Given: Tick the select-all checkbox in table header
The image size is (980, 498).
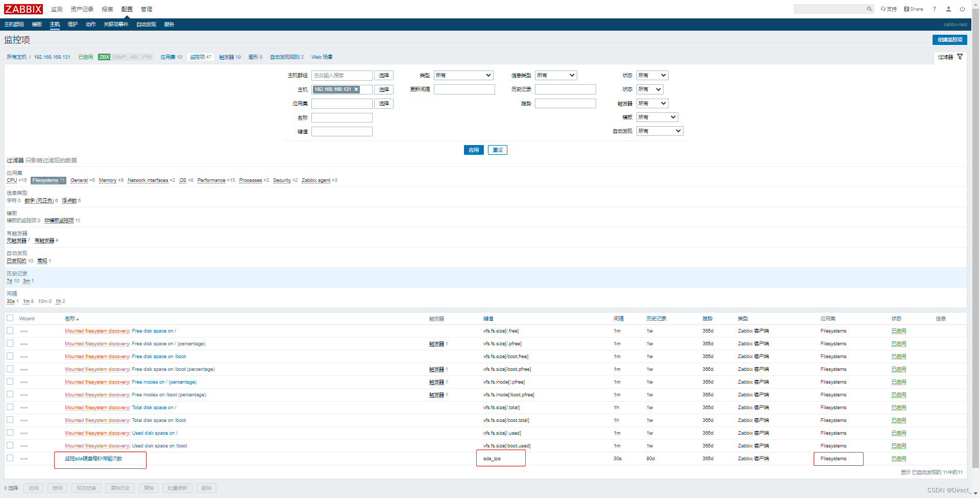Looking at the screenshot, I should click(10, 318).
